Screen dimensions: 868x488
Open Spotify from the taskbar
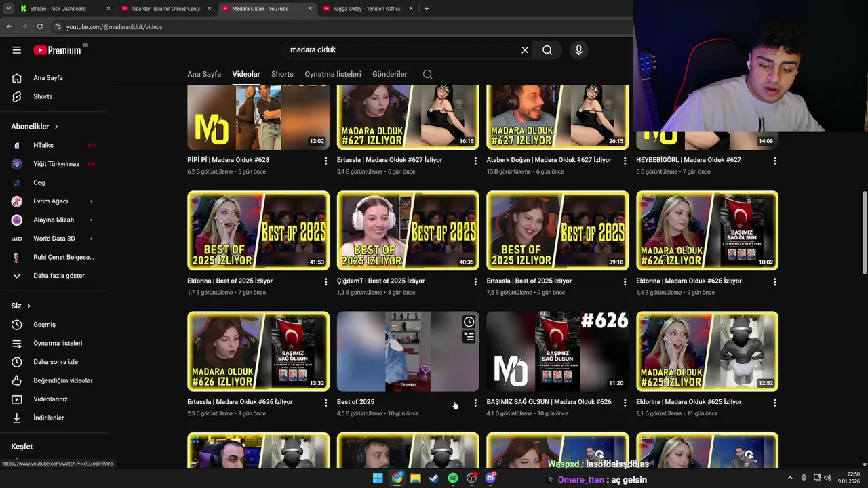click(x=453, y=478)
